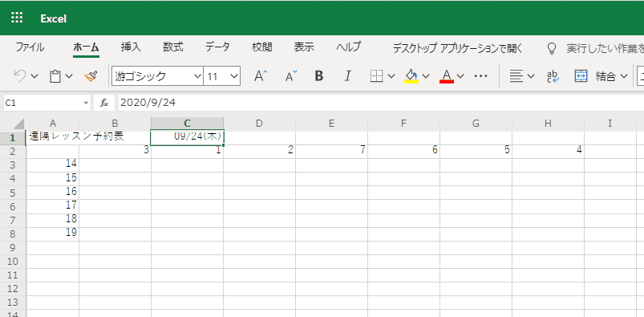The width and height of the screenshot is (644, 317).
Task: Open the 数式 tab
Action: (x=173, y=47)
